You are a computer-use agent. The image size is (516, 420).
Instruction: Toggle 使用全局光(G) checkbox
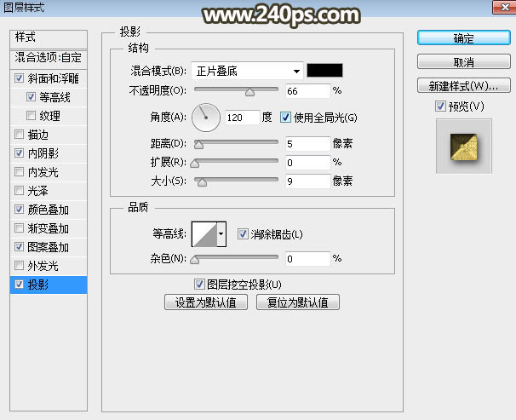tap(285, 118)
